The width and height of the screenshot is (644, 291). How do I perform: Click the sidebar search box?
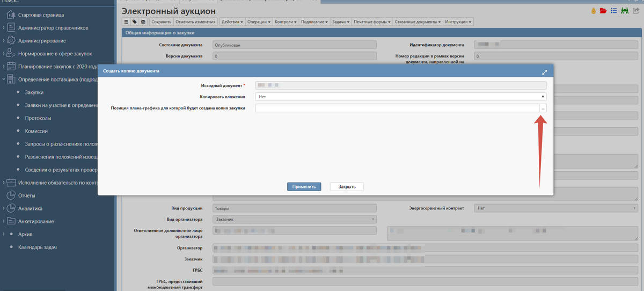click(x=56, y=2)
